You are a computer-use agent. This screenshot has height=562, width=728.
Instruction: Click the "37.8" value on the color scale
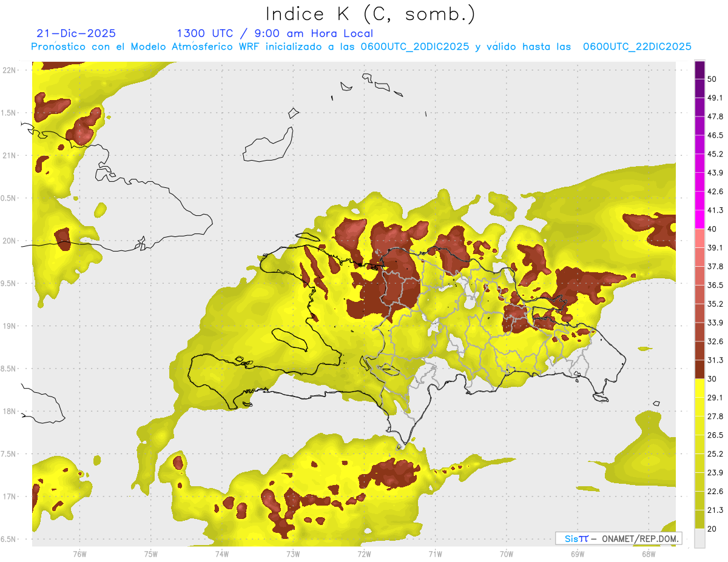(x=715, y=267)
